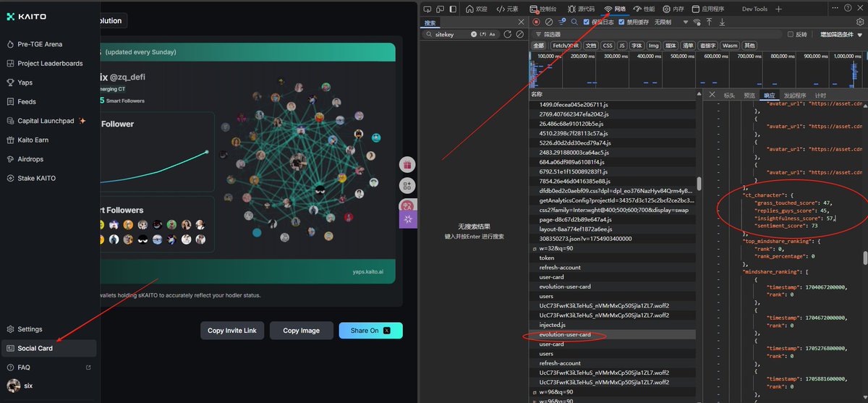Image resolution: width=868 pixels, height=403 pixels.
Task: Click the Project Leaderboards grid icon
Action: tap(11, 63)
